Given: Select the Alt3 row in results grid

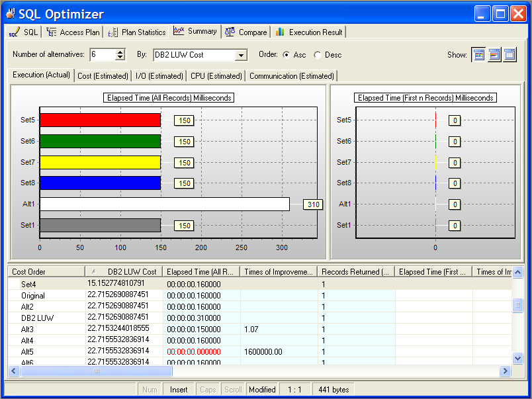Looking at the screenshot, I should click(28, 329).
